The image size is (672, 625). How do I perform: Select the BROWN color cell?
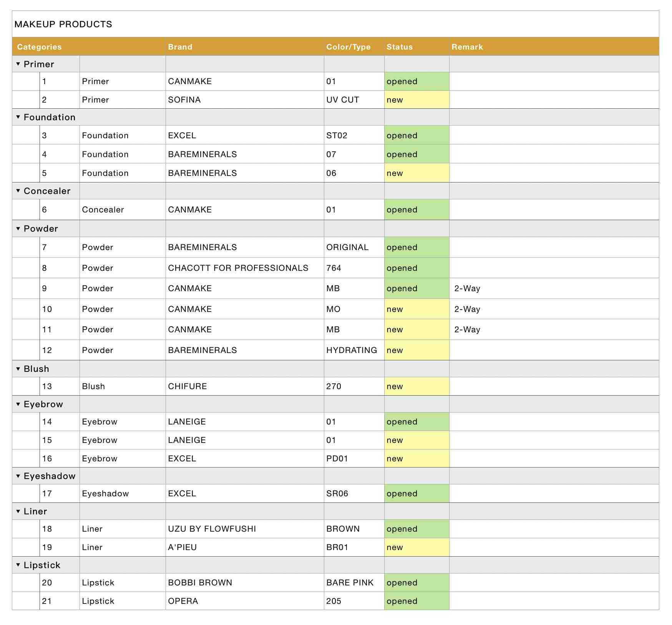pyautogui.click(x=354, y=529)
